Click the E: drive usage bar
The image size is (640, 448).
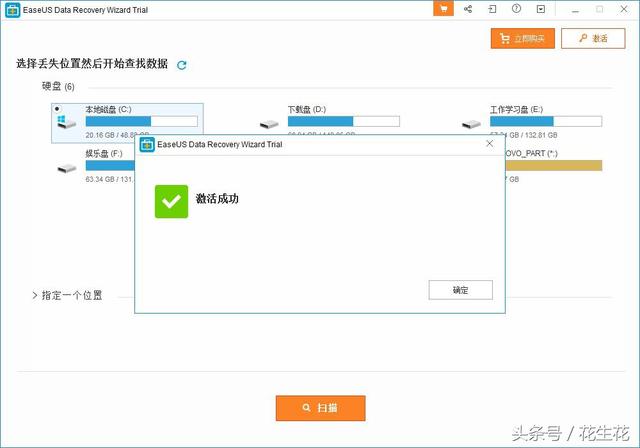click(x=546, y=121)
